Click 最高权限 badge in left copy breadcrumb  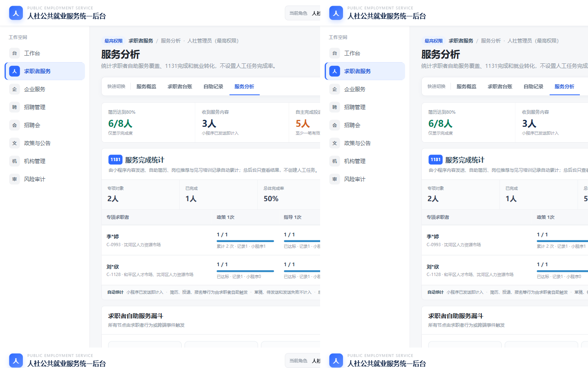[114, 41]
